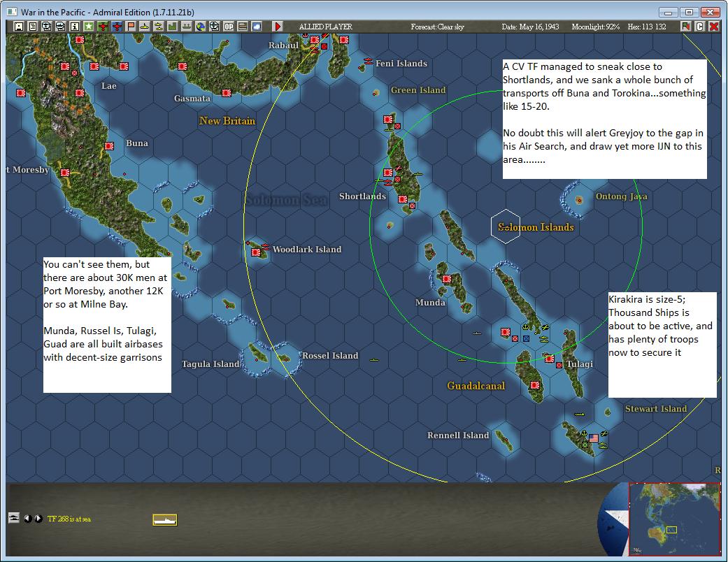Select the ship icon east of Rossel Island

(374, 360)
